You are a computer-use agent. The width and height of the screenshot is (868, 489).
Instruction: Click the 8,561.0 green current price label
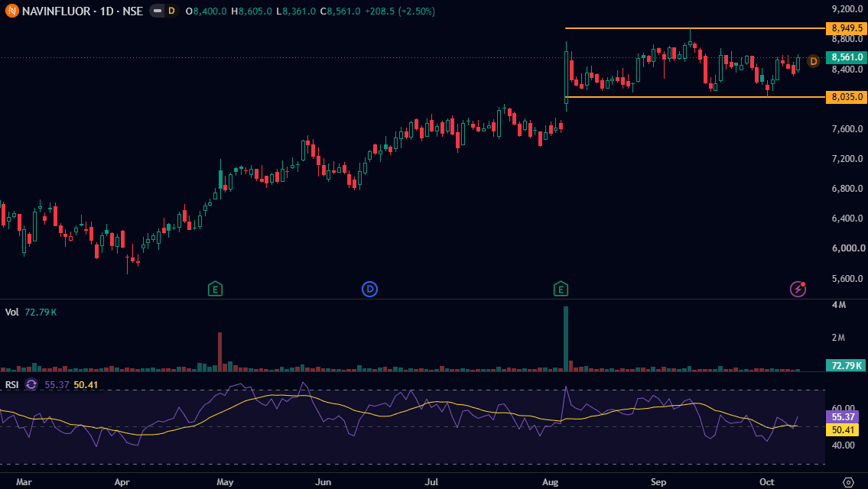click(847, 57)
